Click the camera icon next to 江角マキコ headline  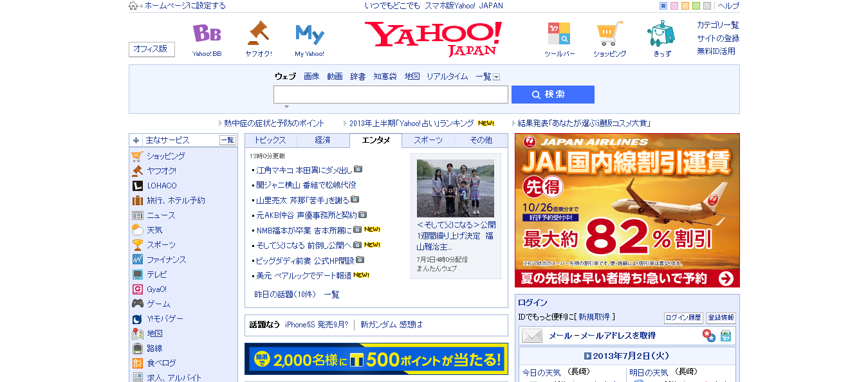pos(358,170)
